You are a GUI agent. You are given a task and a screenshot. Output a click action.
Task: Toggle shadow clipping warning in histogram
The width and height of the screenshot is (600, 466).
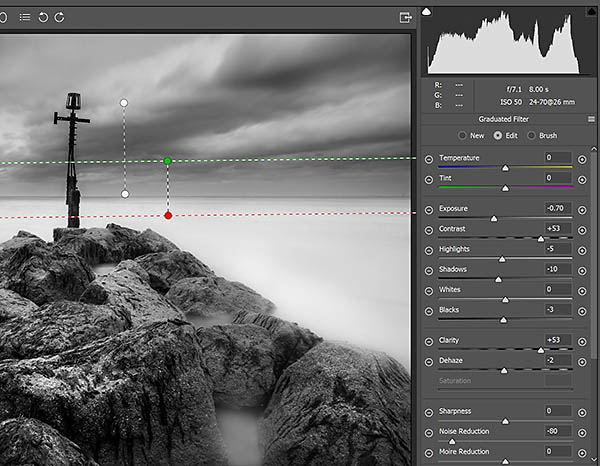click(x=426, y=12)
